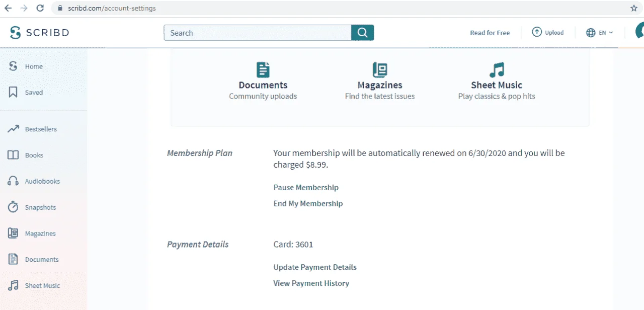Click the 'Play classics & pop hits' text
Image resolution: width=644 pixels, height=310 pixels.
tap(497, 96)
